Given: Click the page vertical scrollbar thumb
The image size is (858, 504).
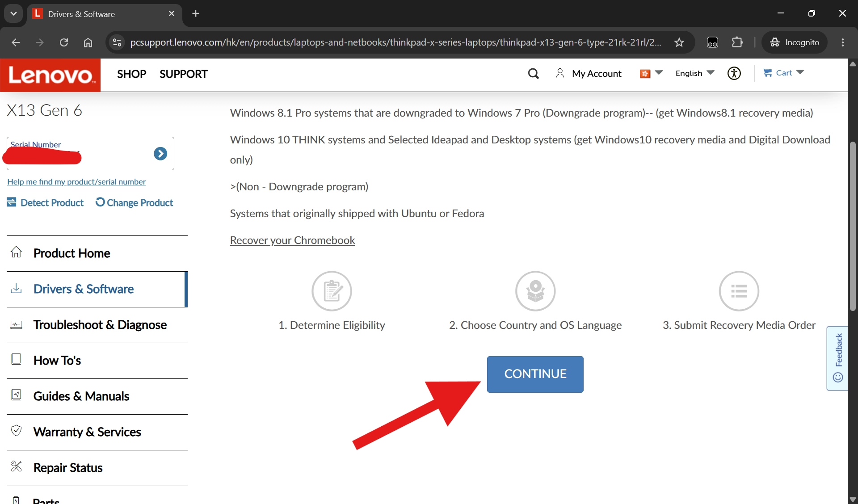Looking at the screenshot, I should pyautogui.click(x=853, y=226).
